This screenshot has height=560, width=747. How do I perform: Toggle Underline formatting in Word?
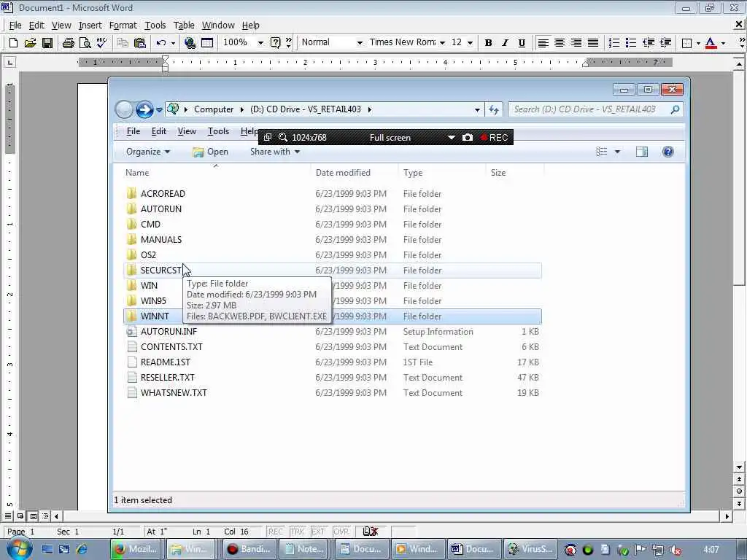click(x=522, y=43)
